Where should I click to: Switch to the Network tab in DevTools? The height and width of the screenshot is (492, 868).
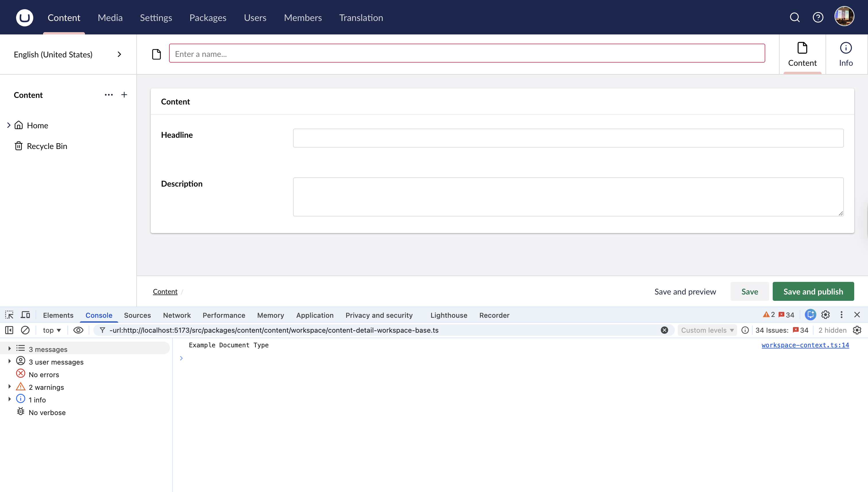pos(177,315)
